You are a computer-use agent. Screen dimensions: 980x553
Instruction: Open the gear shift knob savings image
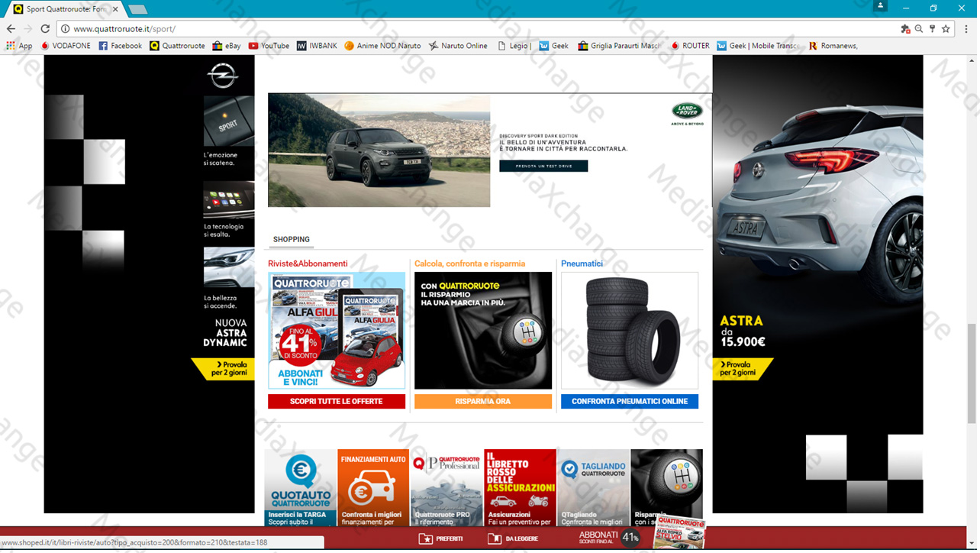483,331
